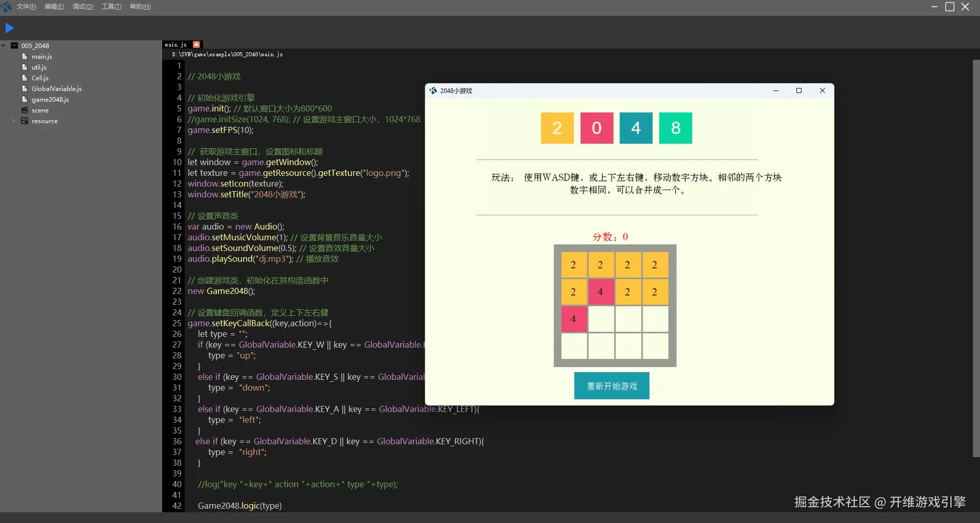Click the editor vertical scrollbar
980x523 pixels.
[976, 258]
